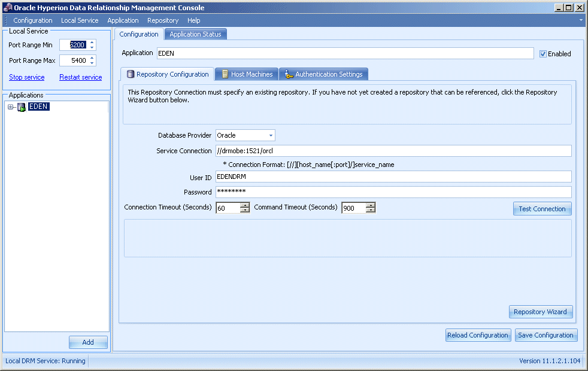The height and width of the screenshot is (371, 588).
Task: Click the Stop service link
Action: click(x=26, y=77)
